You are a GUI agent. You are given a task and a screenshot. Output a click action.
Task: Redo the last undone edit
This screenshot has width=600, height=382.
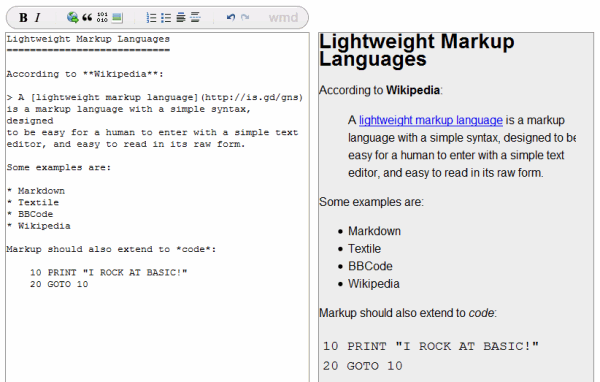(x=245, y=17)
